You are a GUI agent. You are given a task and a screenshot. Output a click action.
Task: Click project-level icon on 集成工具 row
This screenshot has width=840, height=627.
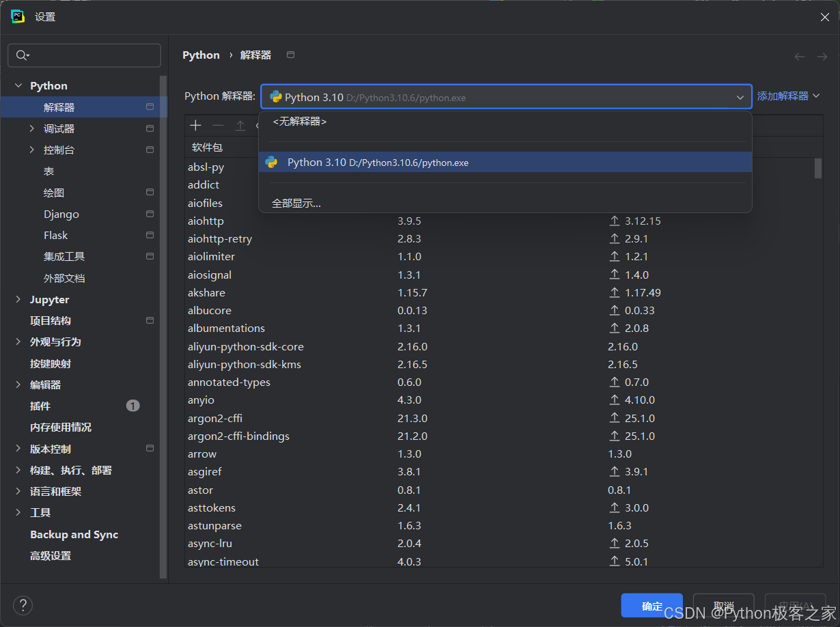(x=150, y=256)
